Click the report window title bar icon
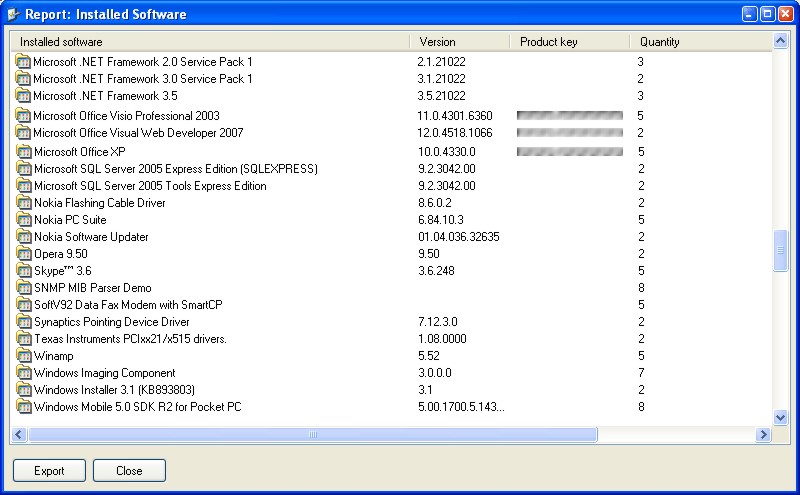This screenshot has width=800, height=495. [13, 14]
